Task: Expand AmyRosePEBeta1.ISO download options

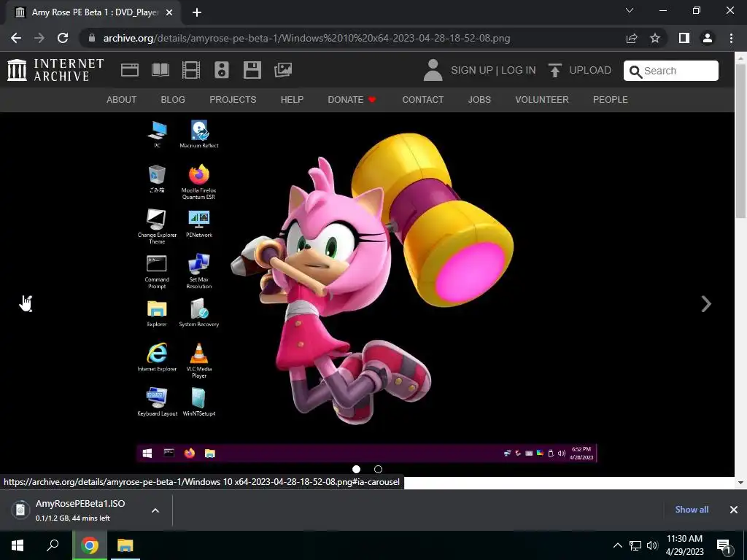Action: [x=155, y=510]
